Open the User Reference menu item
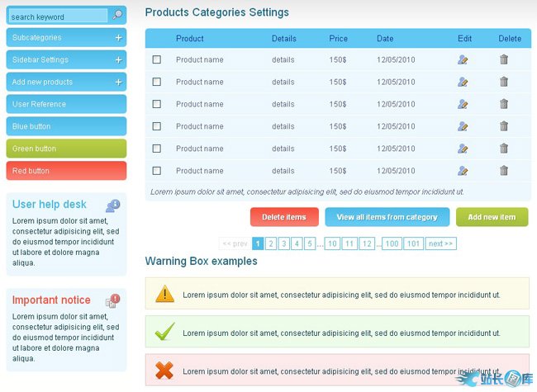The image size is (537, 392). click(66, 104)
